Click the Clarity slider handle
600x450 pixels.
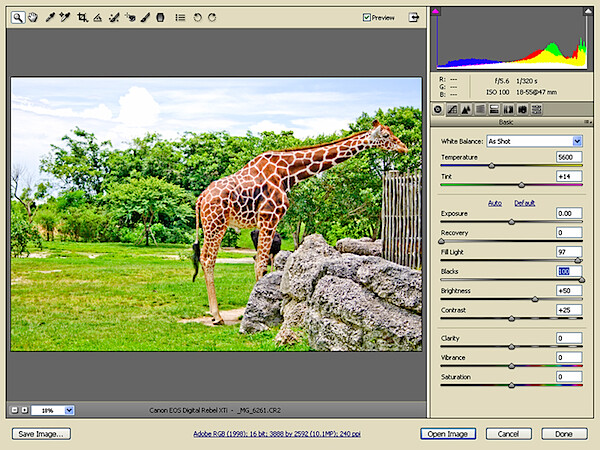coord(512,347)
